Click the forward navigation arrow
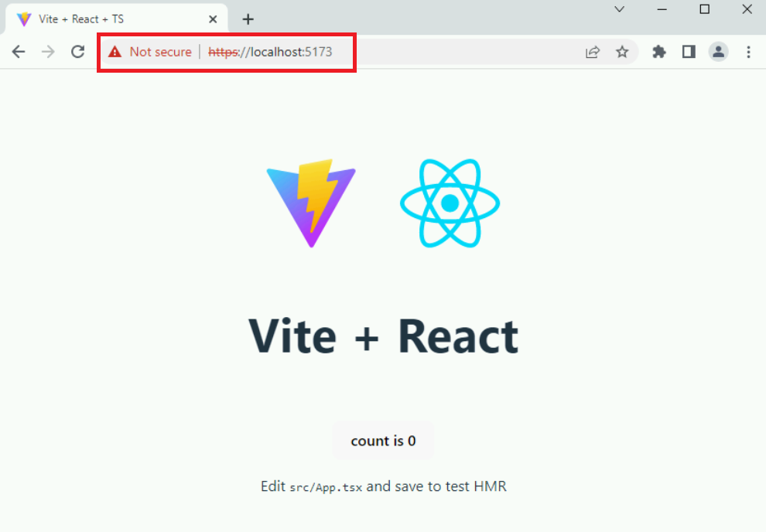 click(49, 52)
